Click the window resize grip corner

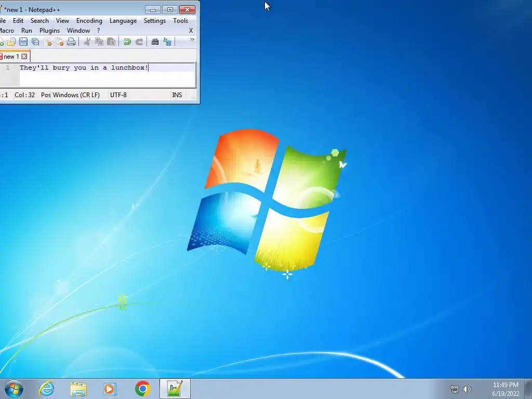coord(193,97)
